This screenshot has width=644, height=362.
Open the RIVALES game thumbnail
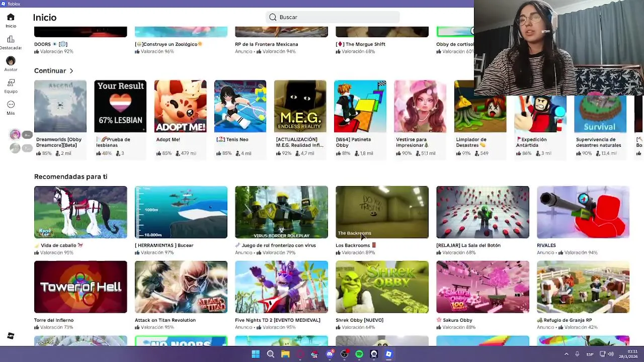click(583, 212)
